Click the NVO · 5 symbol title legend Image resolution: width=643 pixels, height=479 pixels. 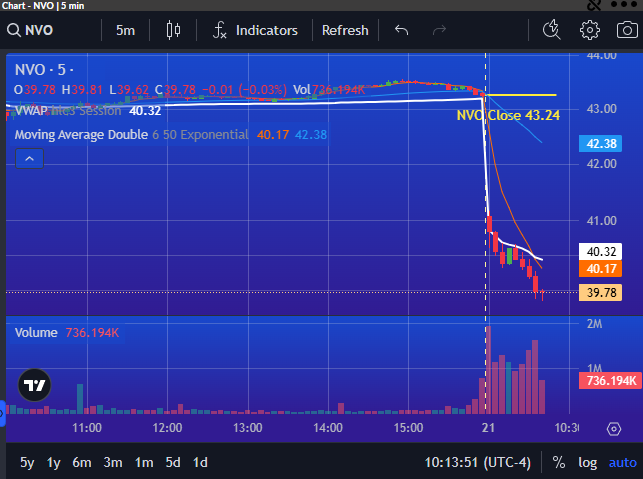[44, 70]
